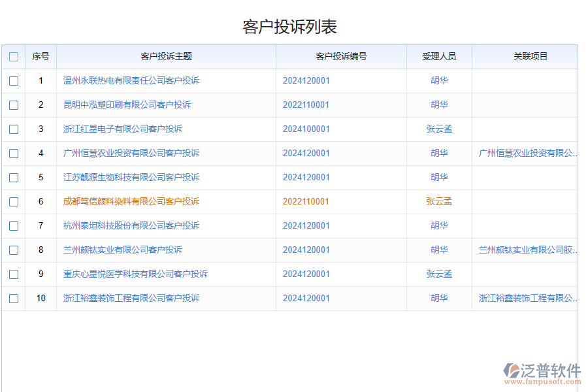
Task: Click complaint number 2022110001 in row 6
Action: click(307, 201)
